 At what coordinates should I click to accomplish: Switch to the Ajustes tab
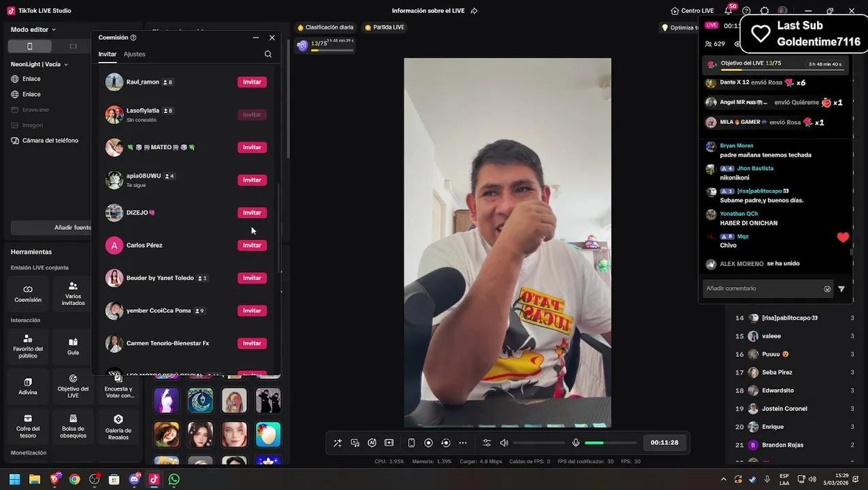click(134, 54)
